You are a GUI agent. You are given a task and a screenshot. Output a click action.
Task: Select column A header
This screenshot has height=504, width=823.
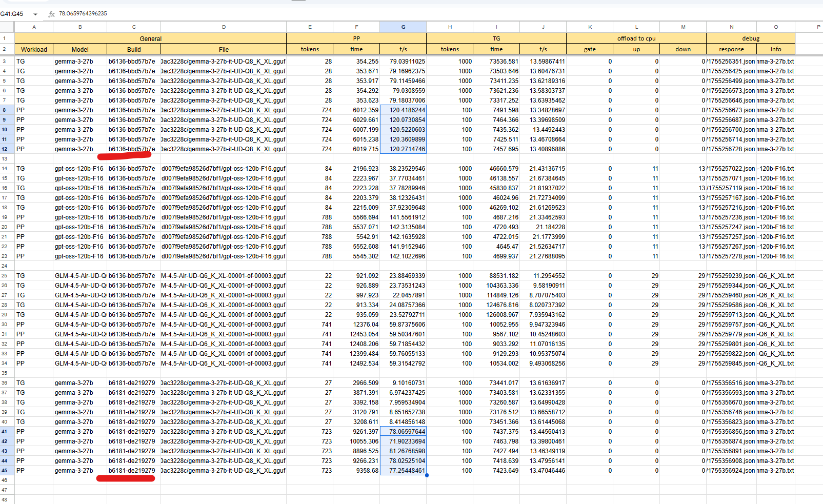tap(34, 27)
